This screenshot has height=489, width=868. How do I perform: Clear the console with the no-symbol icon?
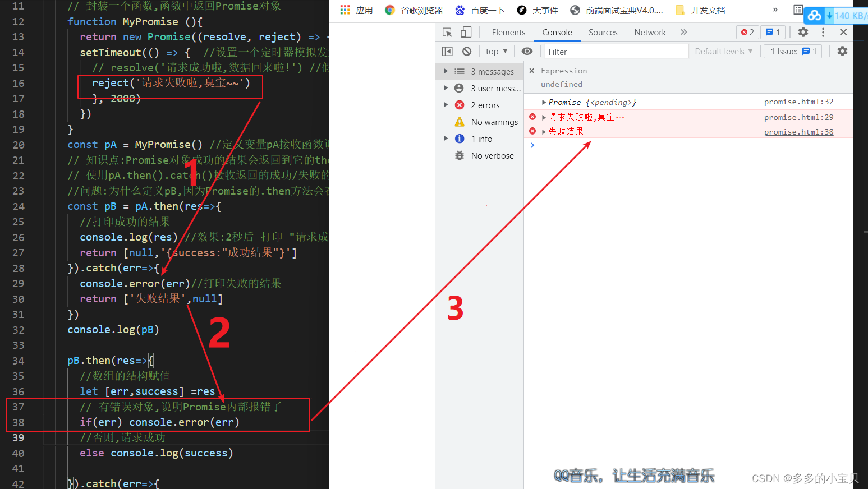point(467,51)
